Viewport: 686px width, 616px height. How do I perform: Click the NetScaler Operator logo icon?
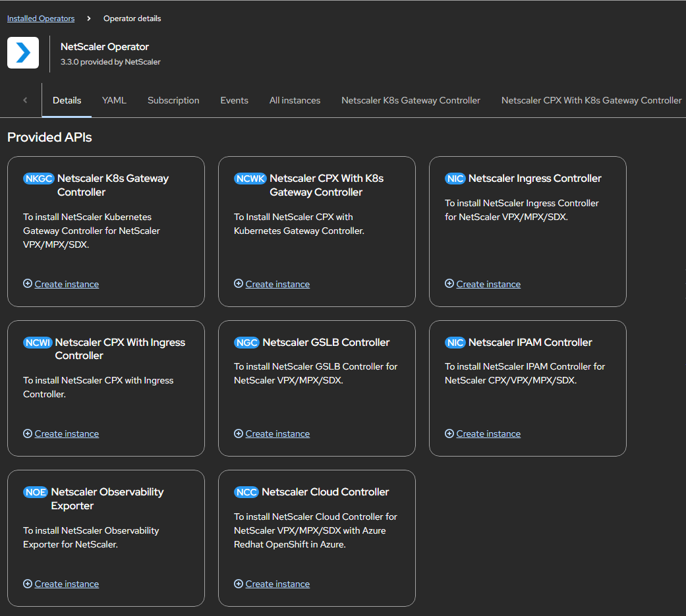pos(23,53)
